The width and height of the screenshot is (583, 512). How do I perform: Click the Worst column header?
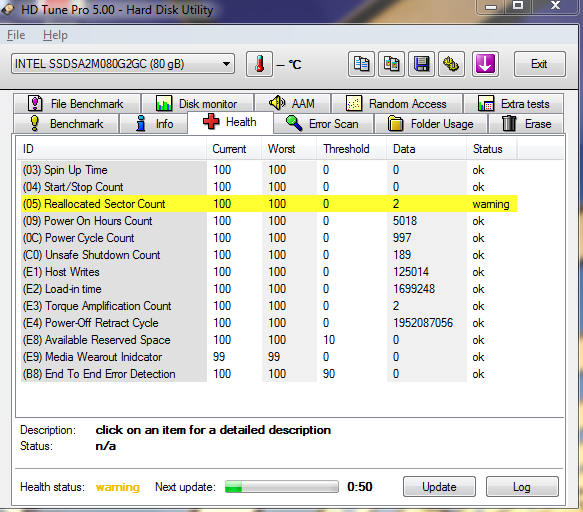289,149
